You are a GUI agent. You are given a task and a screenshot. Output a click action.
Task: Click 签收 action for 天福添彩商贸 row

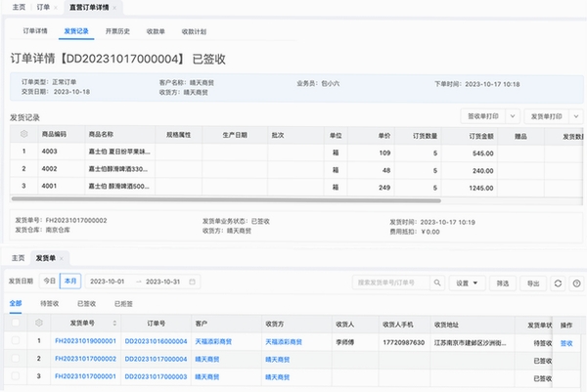pyautogui.click(x=566, y=343)
